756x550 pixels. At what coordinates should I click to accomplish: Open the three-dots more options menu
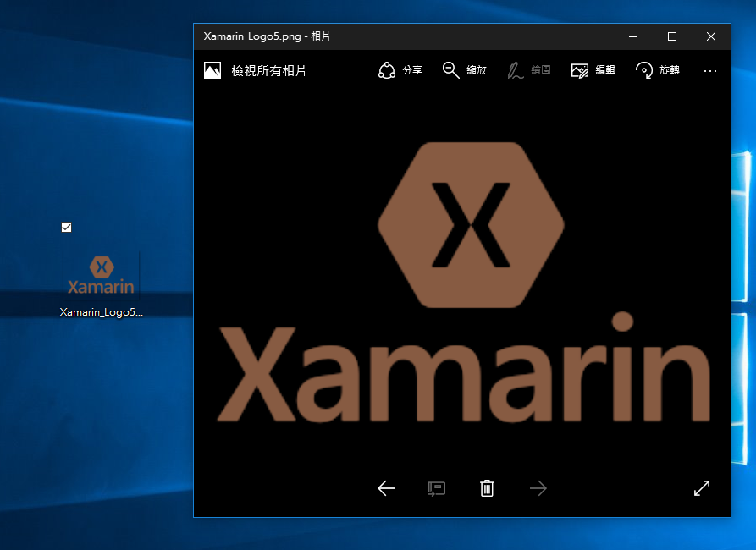coord(709,71)
